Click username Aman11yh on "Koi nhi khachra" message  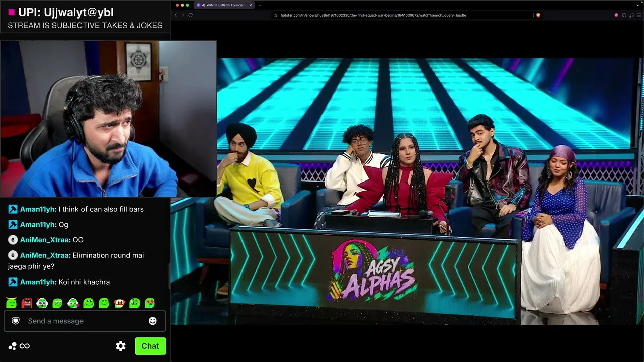(x=38, y=282)
